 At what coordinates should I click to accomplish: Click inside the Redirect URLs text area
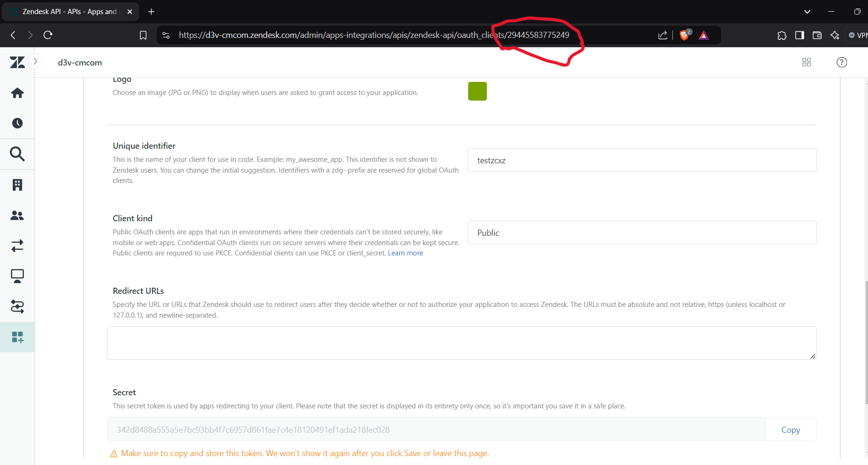(461, 343)
